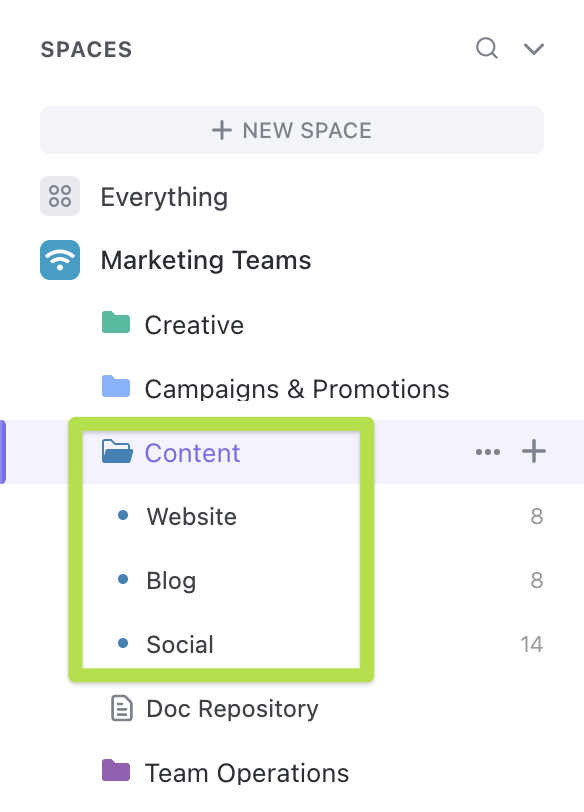Click the Campaigns & Promotions folder icon
The height and width of the screenshot is (812, 584).
tap(116, 388)
